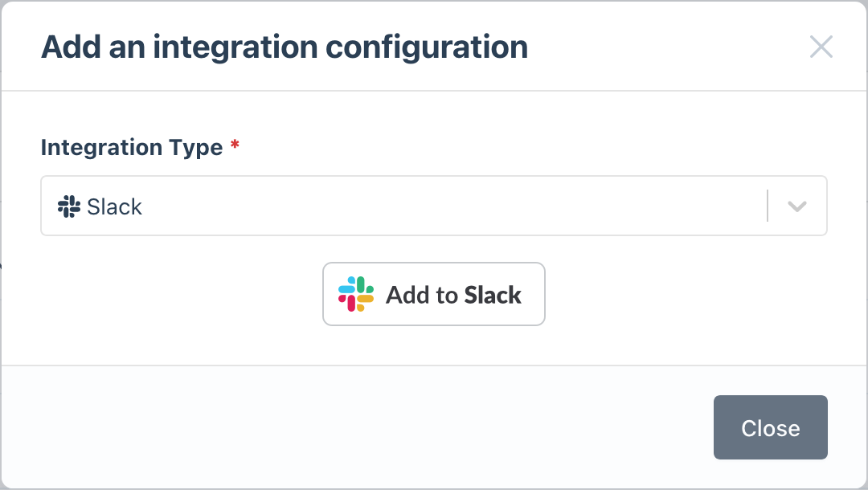Click the colorful Slack logo on Add to Slack
The image size is (868, 490).
(x=356, y=294)
